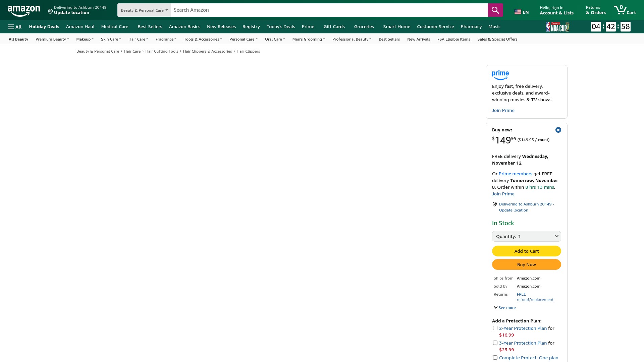Image resolution: width=644 pixels, height=362 pixels.
Task: Click into the Search Amazon field
Action: (329, 10)
